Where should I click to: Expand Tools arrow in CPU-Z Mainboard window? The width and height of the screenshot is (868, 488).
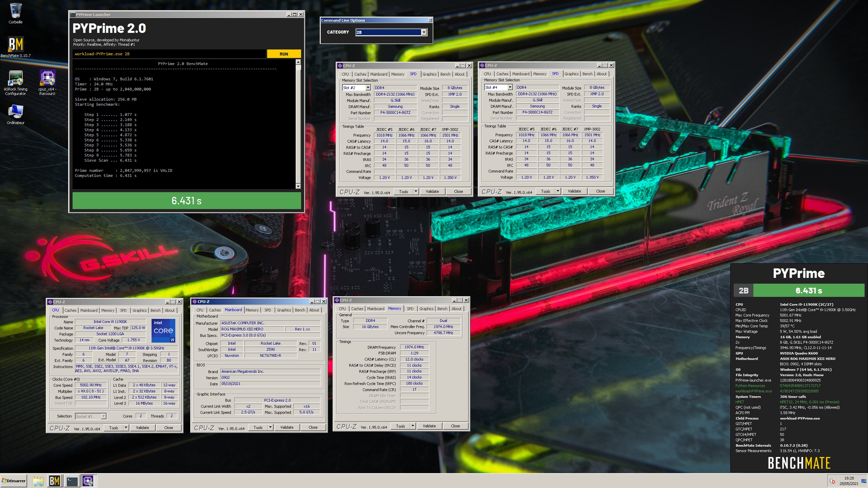270,427
